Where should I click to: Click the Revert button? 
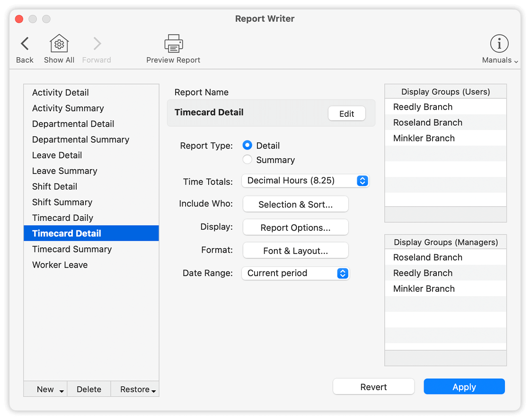click(x=373, y=387)
